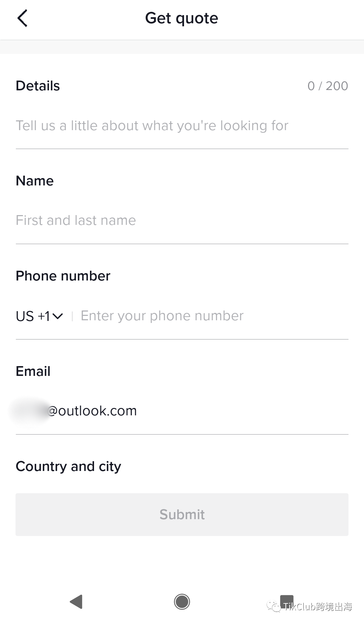Tap the Name field label

tap(35, 181)
